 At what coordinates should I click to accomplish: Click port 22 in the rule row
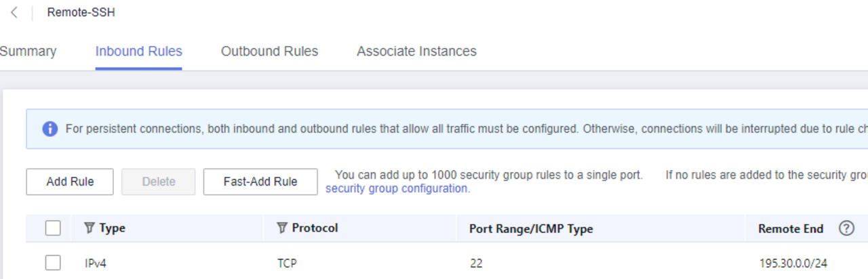tap(476, 263)
